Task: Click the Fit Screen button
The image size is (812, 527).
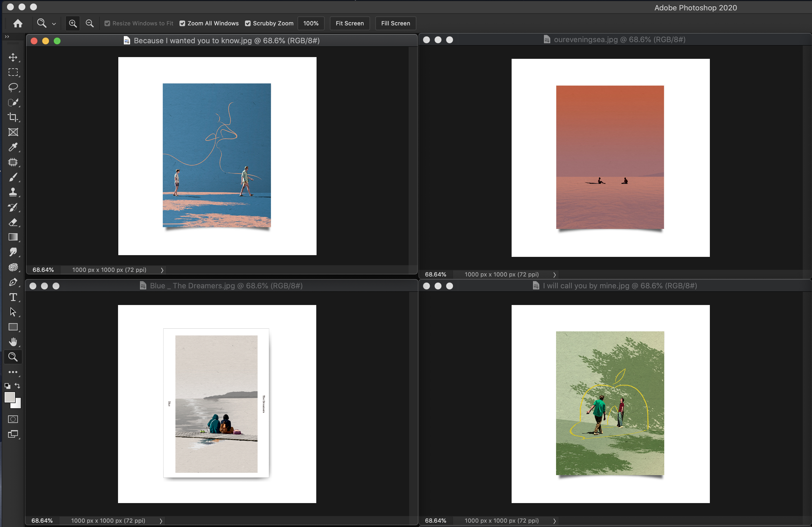Action: 349,23
